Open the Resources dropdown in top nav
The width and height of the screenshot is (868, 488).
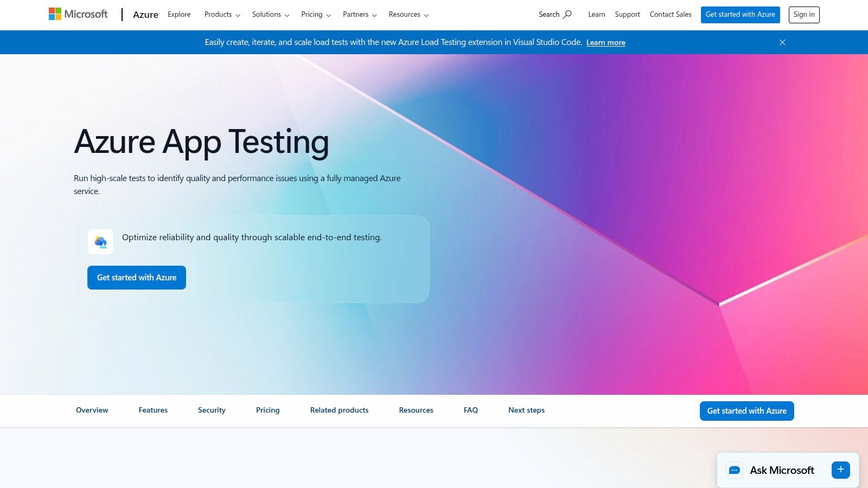(x=409, y=15)
